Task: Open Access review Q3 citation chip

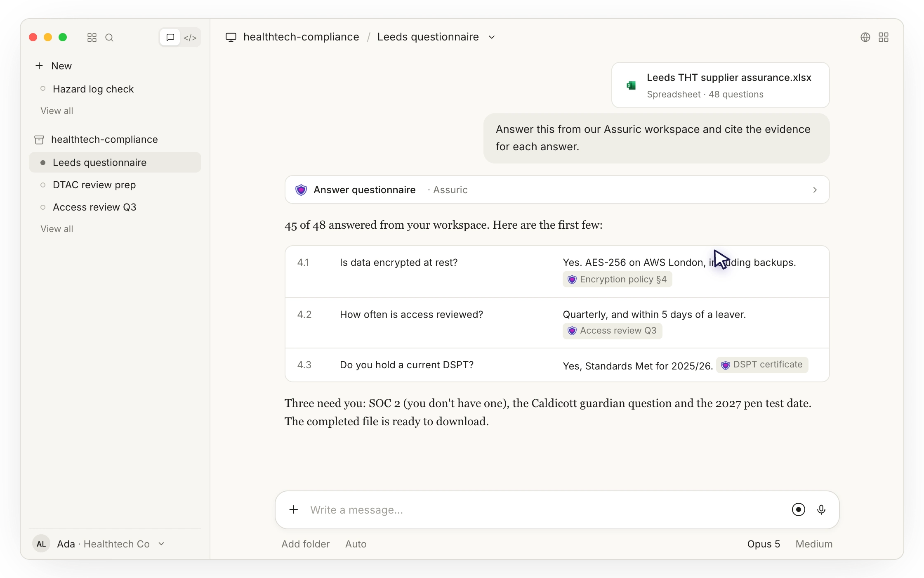Action: tap(612, 331)
